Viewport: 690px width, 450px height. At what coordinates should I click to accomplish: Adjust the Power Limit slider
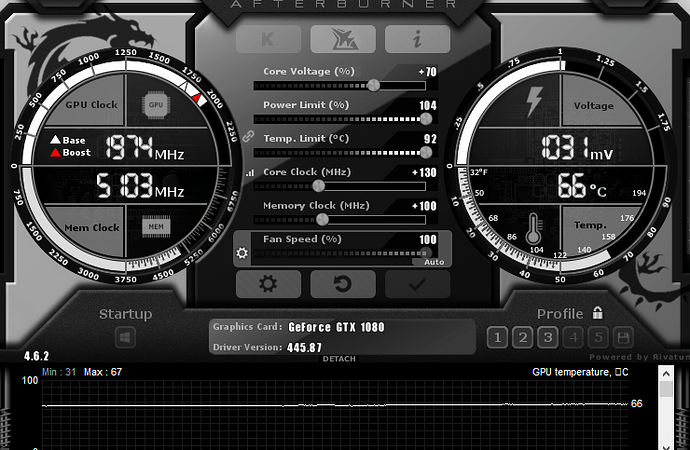(340, 119)
